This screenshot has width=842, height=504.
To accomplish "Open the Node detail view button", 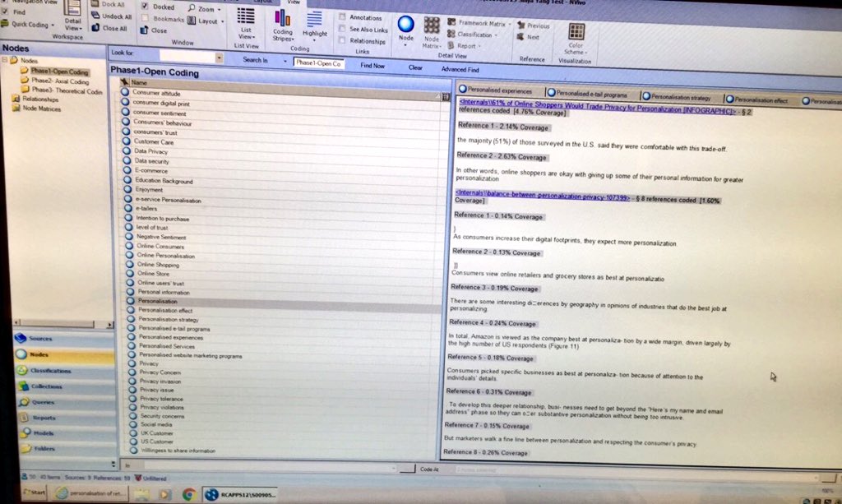I will click(x=405, y=29).
